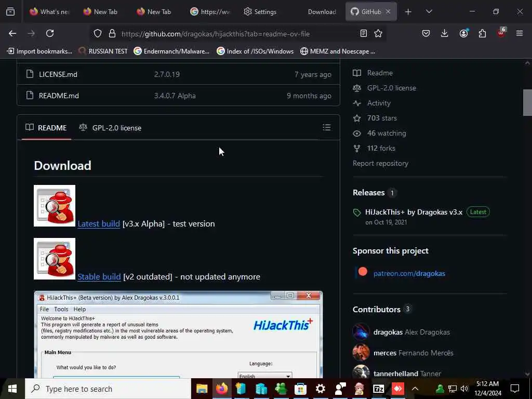Open Import bookmarks toolbar item
Image resolution: width=532 pixels, height=399 pixels.
coord(39,51)
